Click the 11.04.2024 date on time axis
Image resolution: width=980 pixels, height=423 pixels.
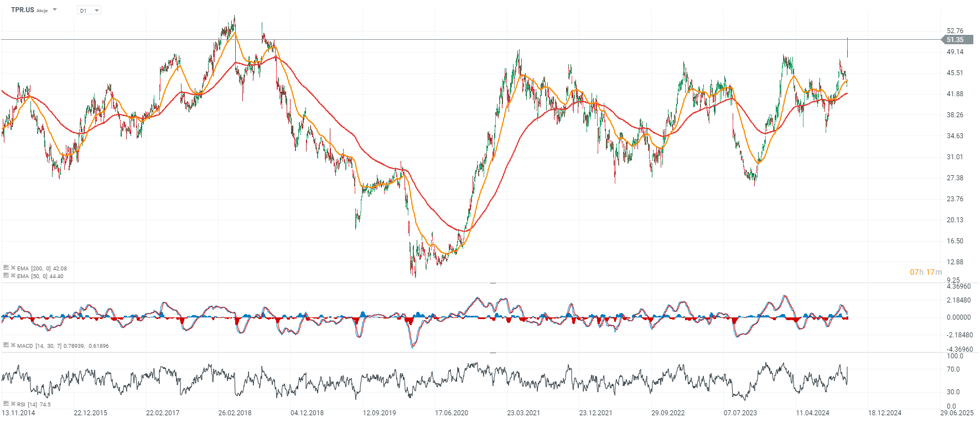pyautogui.click(x=812, y=413)
